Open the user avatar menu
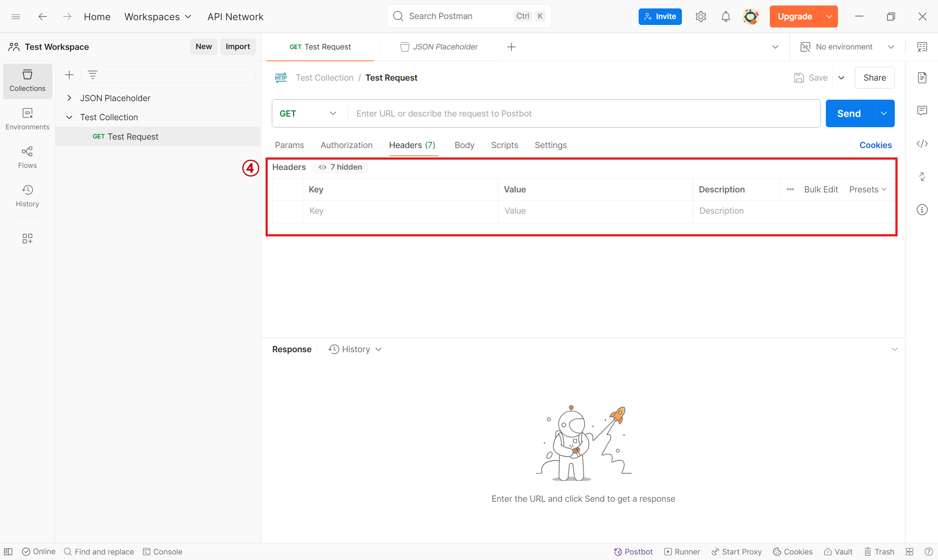 (750, 17)
